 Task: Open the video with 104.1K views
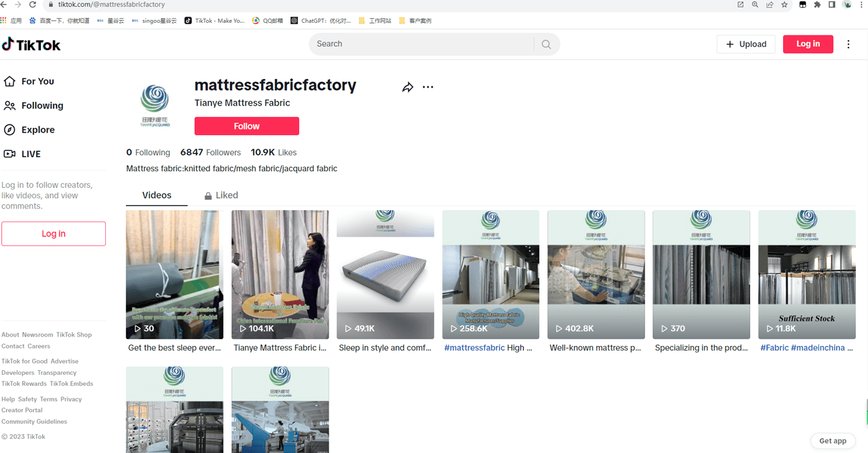click(x=280, y=274)
